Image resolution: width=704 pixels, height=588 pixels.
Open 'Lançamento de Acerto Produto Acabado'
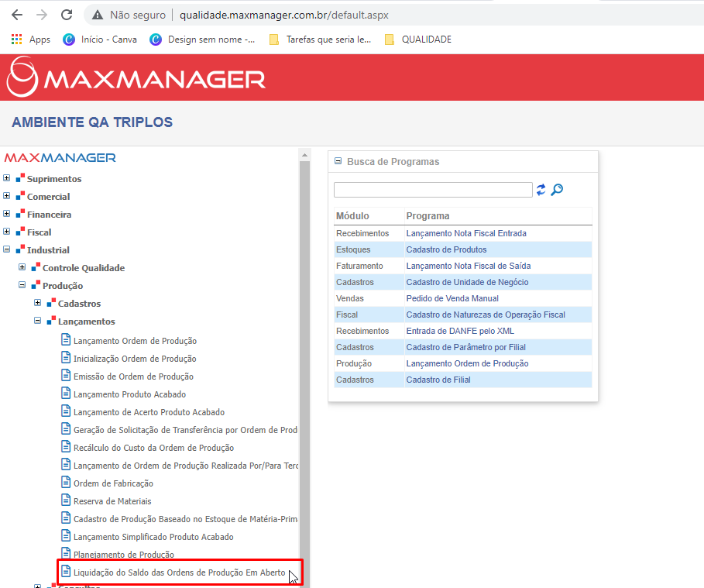[149, 412]
